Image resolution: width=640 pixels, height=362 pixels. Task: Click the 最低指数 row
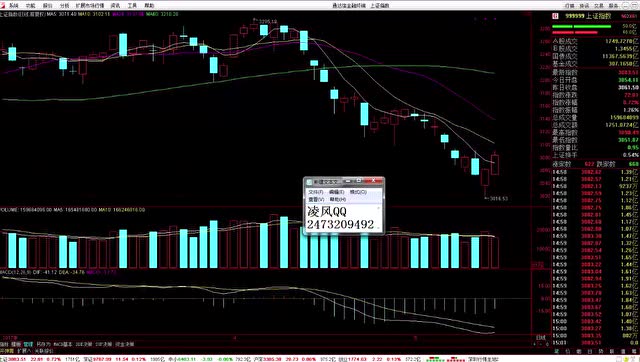596,140
